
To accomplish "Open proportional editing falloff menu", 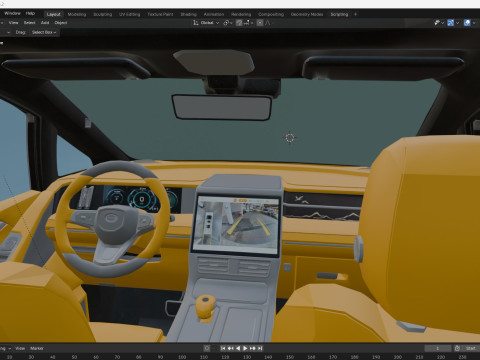I will tap(268, 23).
